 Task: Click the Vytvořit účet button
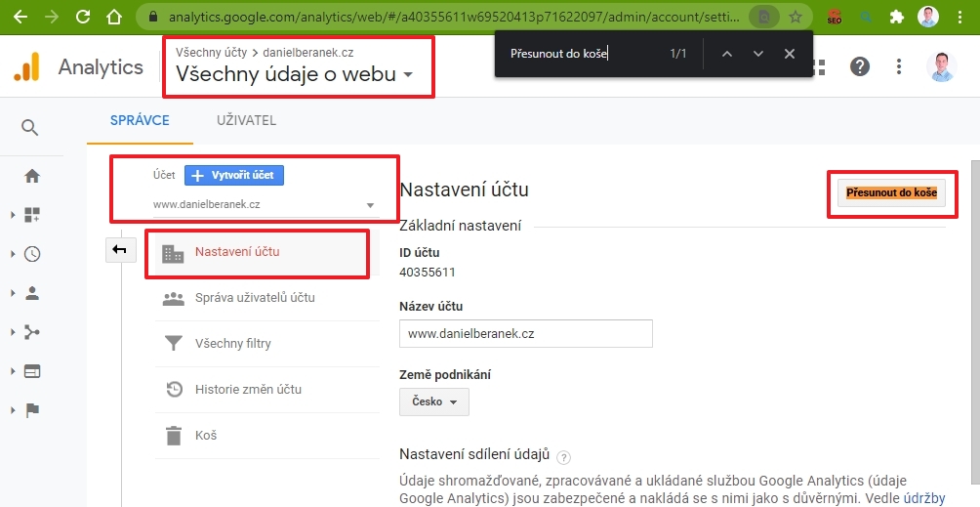click(x=233, y=175)
